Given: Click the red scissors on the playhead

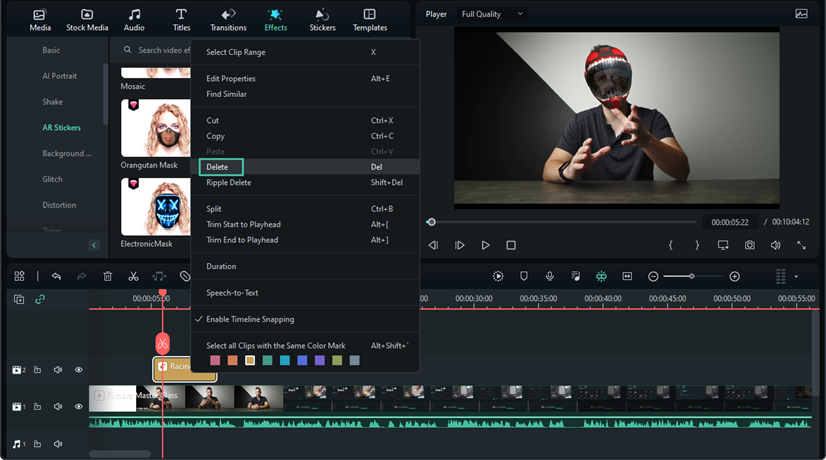Looking at the screenshot, I should [162, 344].
